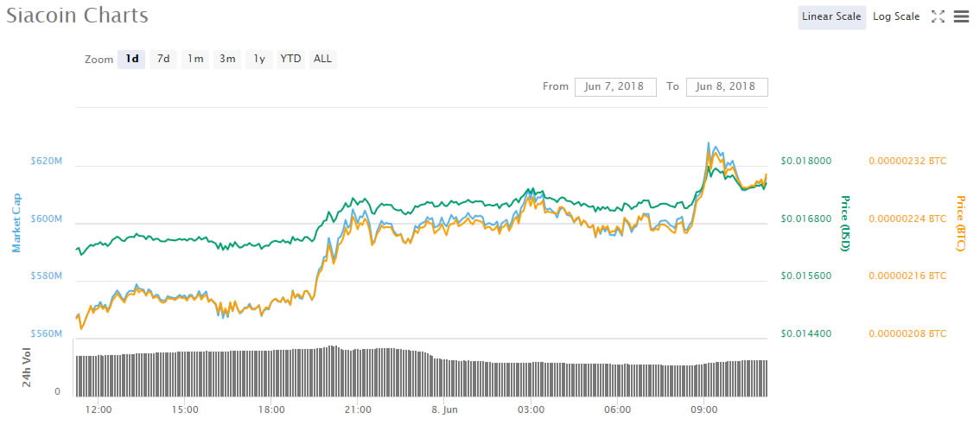The height and width of the screenshot is (425, 980).
Task: Click the $580M market cap label
Action: point(47,276)
